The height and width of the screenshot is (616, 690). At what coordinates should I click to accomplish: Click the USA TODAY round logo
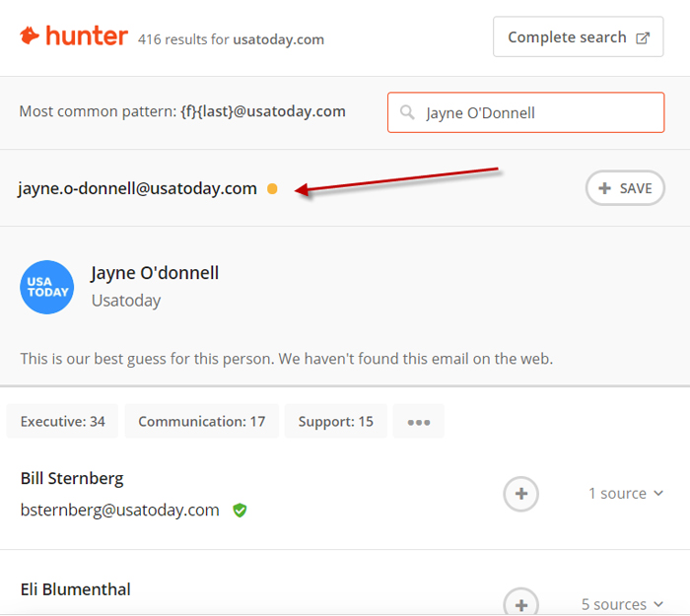click(46, 287)
